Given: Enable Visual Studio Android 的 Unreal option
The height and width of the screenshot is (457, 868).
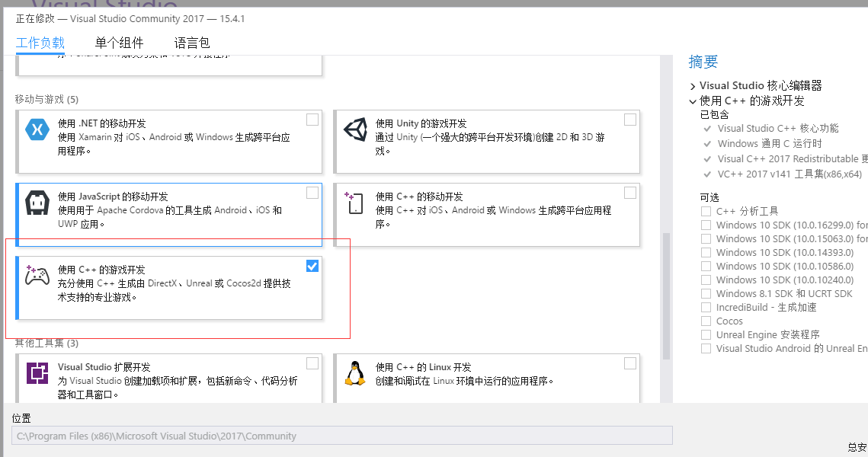Looking at the screenshot, I should click(706, 349).
